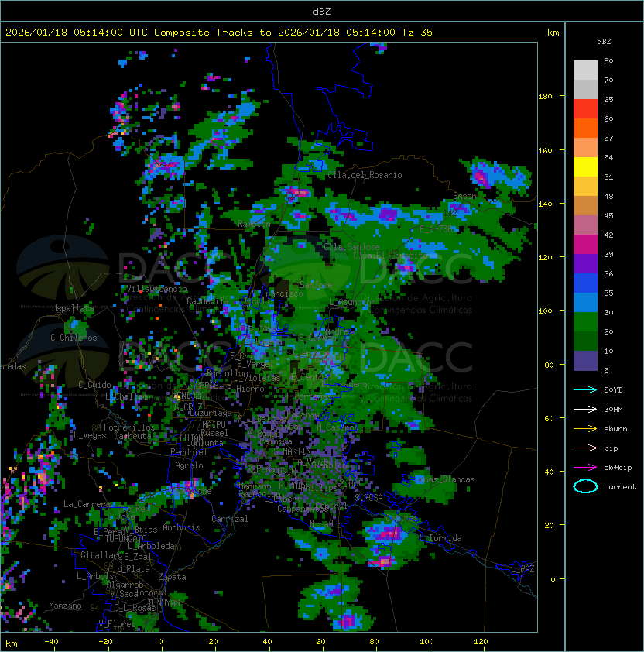The image size is (644, 652).
Task: Pick the 48 dBZ tan legend swatch
Action: pyautogui.click(x=585, y=205)
